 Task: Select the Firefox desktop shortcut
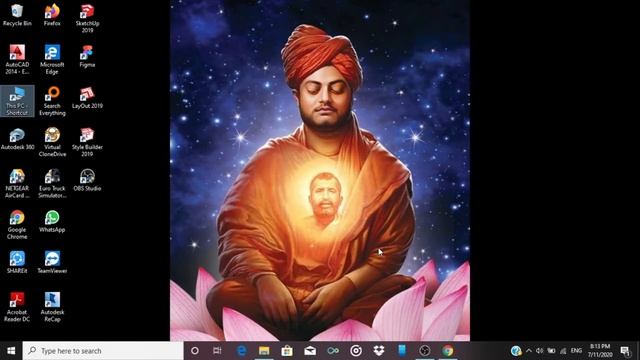tap(52, 15)
